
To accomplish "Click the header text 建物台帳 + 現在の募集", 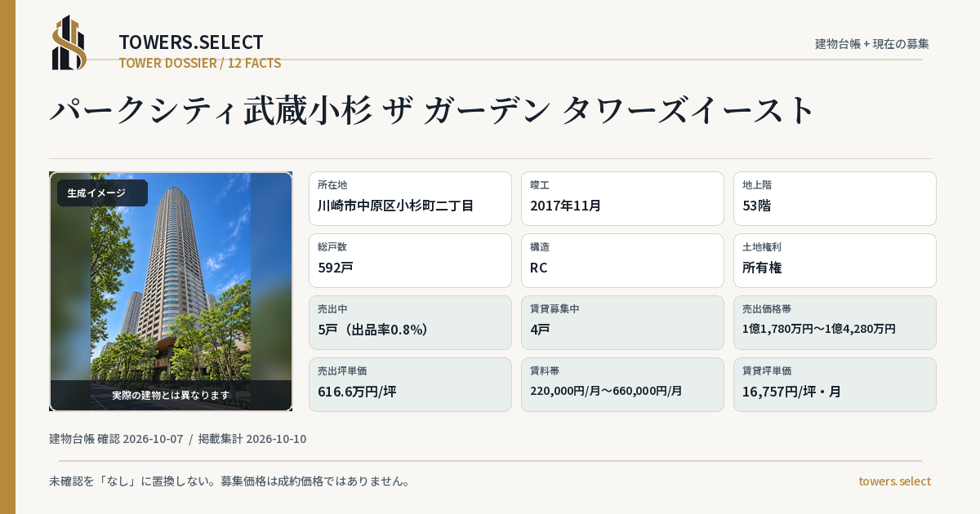I will 872,44.
